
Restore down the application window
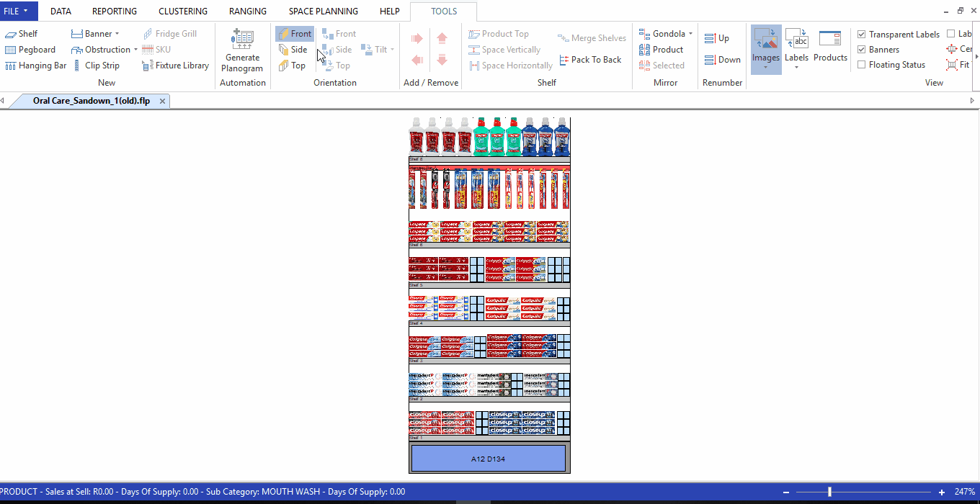click(x=960, y=11)
